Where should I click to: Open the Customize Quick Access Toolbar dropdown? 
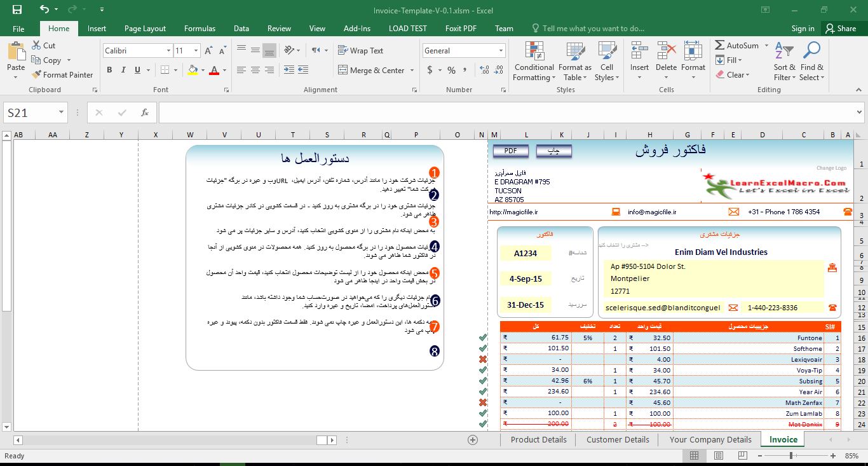[103, 10]
